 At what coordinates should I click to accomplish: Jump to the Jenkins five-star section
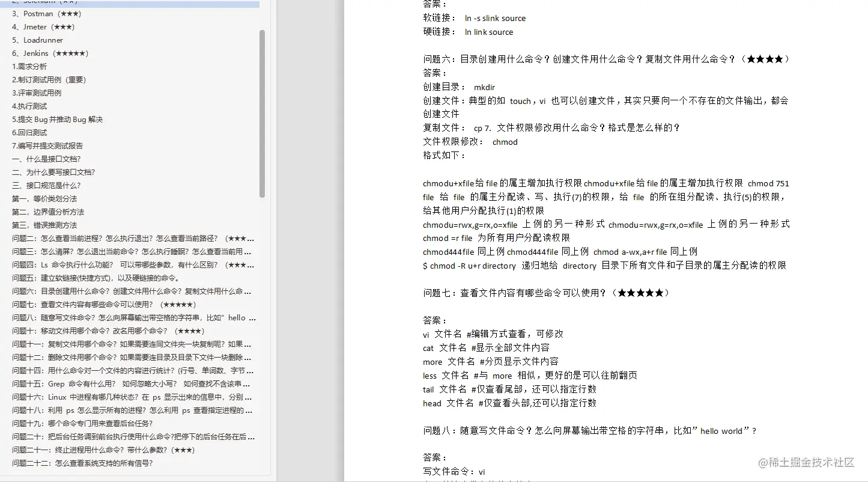click(x=48, y=53)
